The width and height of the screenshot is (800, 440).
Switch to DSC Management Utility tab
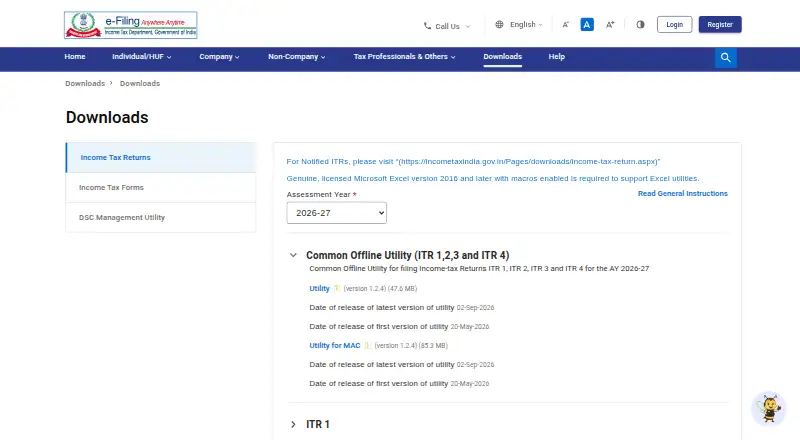point(161,217)
